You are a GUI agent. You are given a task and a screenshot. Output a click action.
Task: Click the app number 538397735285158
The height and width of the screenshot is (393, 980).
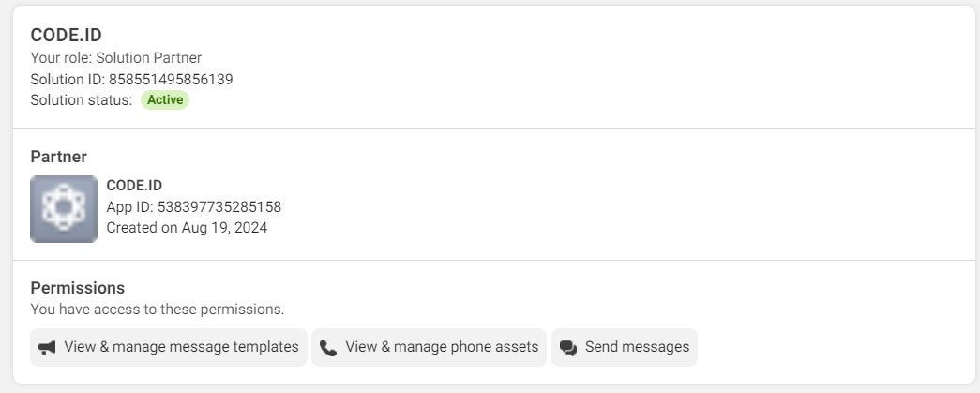pyautogui.click(x=220, y=207)
